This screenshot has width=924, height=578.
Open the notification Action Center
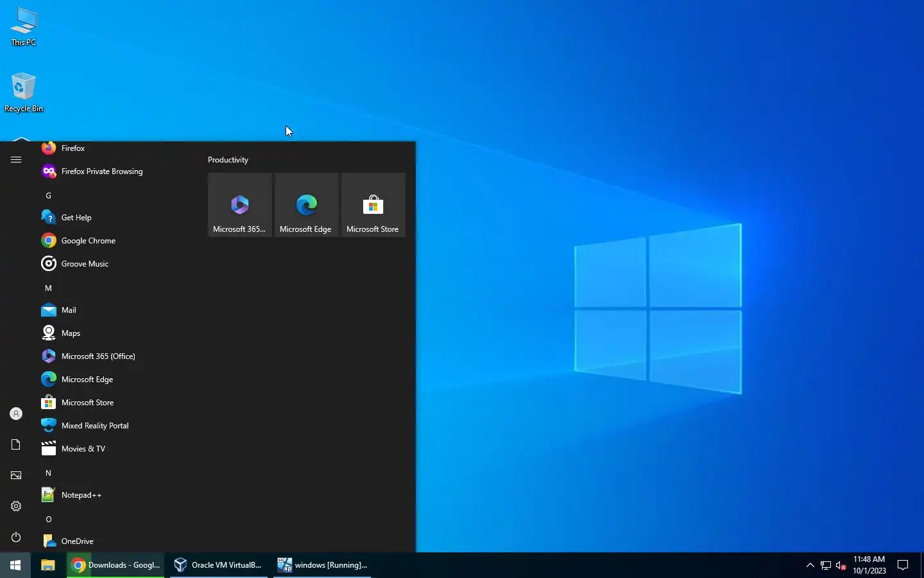903,565
